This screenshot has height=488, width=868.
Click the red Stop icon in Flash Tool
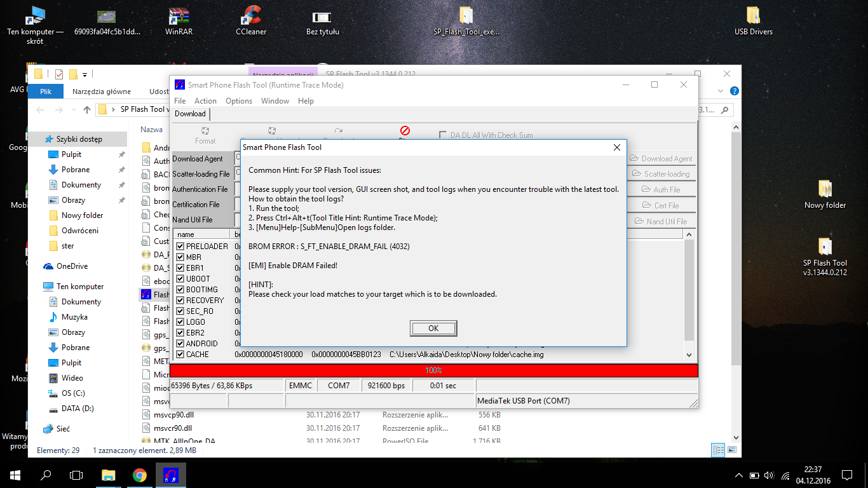(405, 131)
